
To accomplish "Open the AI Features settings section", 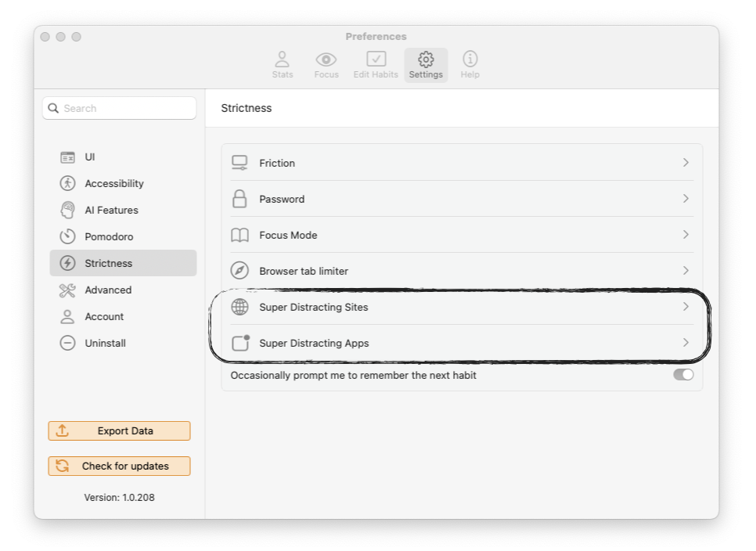I will coord(123,211).
